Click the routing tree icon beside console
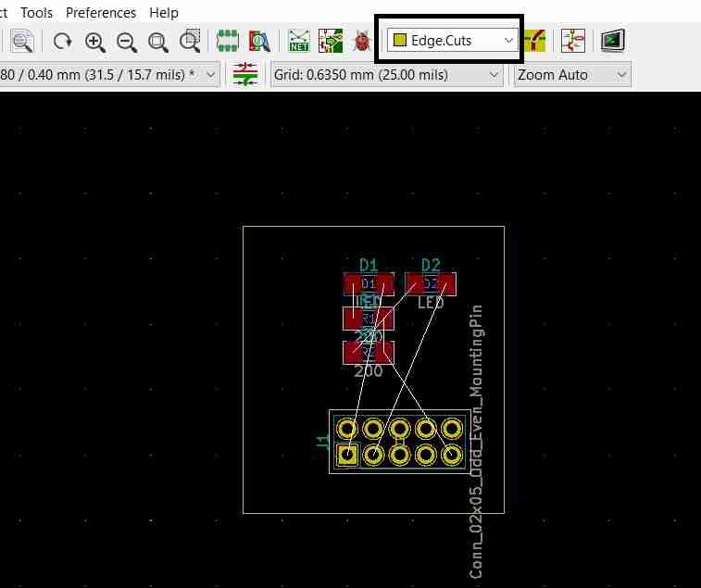701x588 pixels. [572, 41]
